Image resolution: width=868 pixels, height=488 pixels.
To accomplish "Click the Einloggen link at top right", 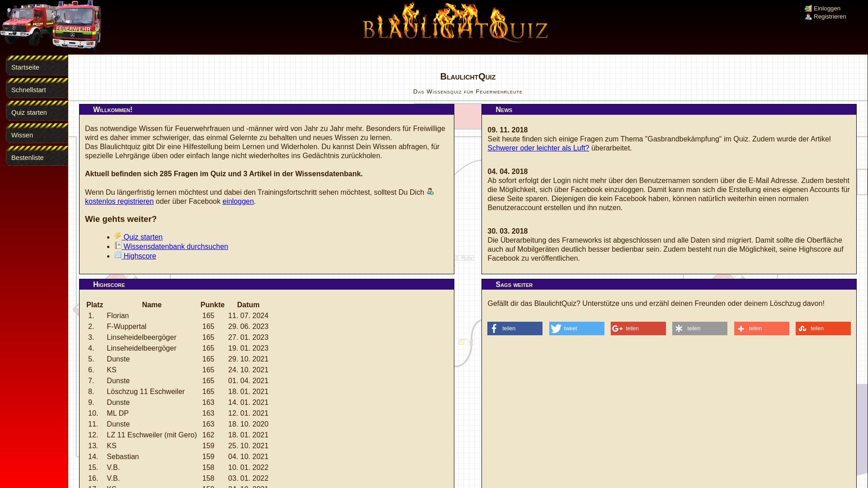I will click(x=827, y=9).
